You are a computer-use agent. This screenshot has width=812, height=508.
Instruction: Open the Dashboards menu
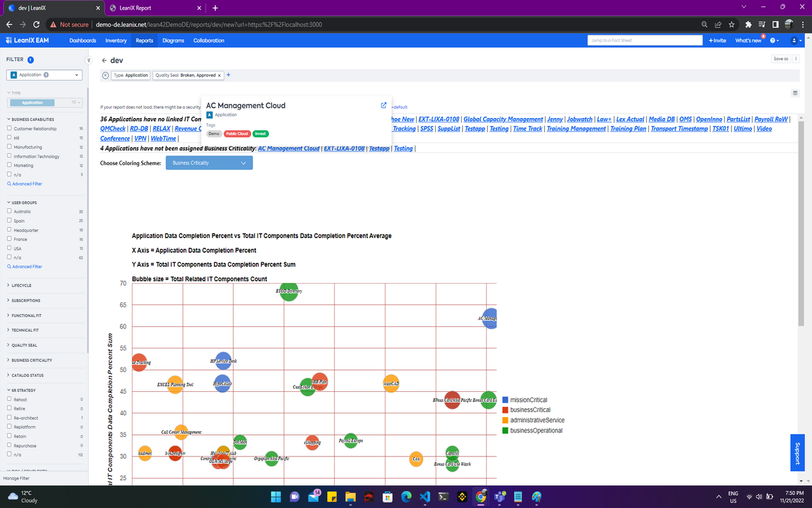82,40
